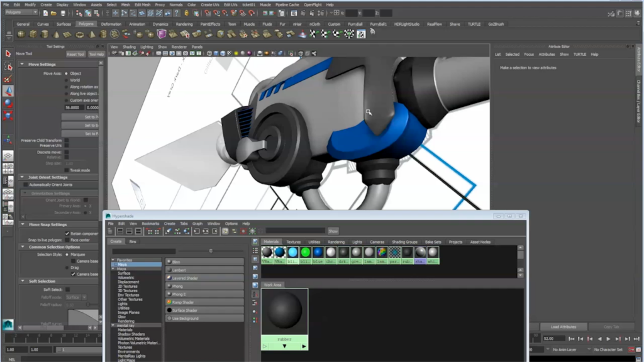The image size is (644, 362).
Task: Collapse Favorites tree in Hypershade
Action: (x=113, y=260)
